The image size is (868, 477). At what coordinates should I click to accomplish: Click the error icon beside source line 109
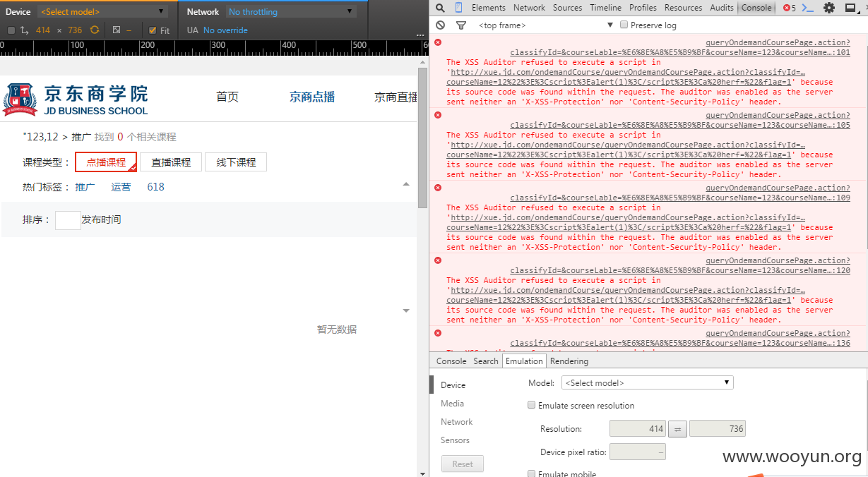[x=438, y=188]
